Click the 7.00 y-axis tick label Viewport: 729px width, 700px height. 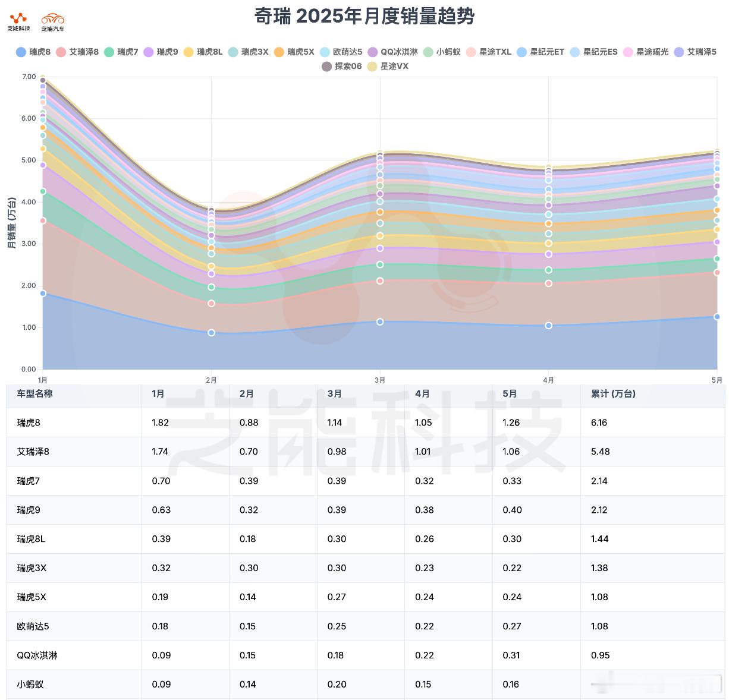tap(29, 77)
